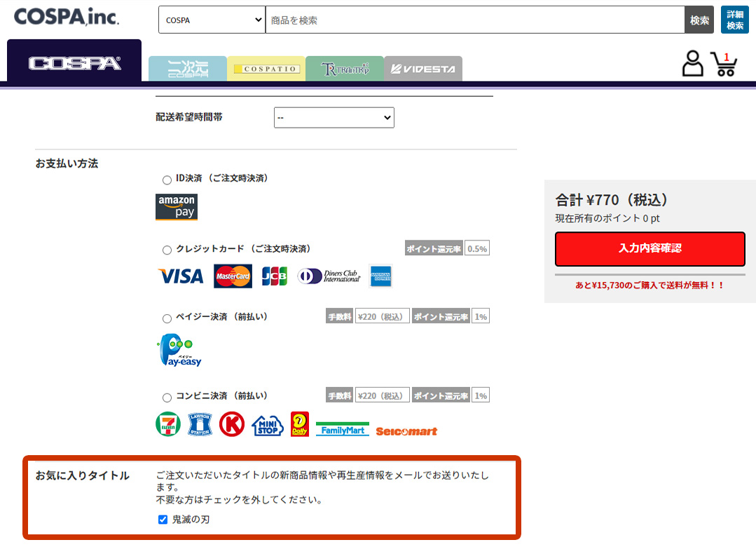756x547 pixels.
Task: Uncheck the 鬼滅の刃 checkbox
Action: [x=163, y=520]
